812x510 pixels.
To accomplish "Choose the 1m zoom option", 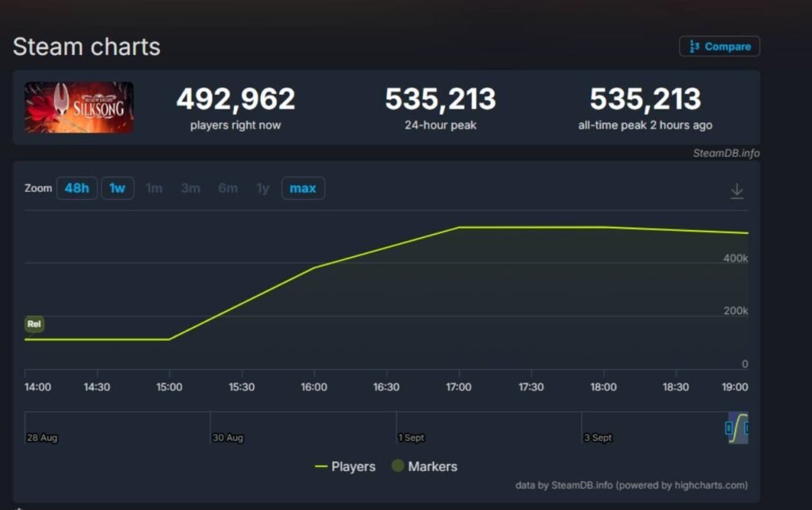I will click(154, 188).
